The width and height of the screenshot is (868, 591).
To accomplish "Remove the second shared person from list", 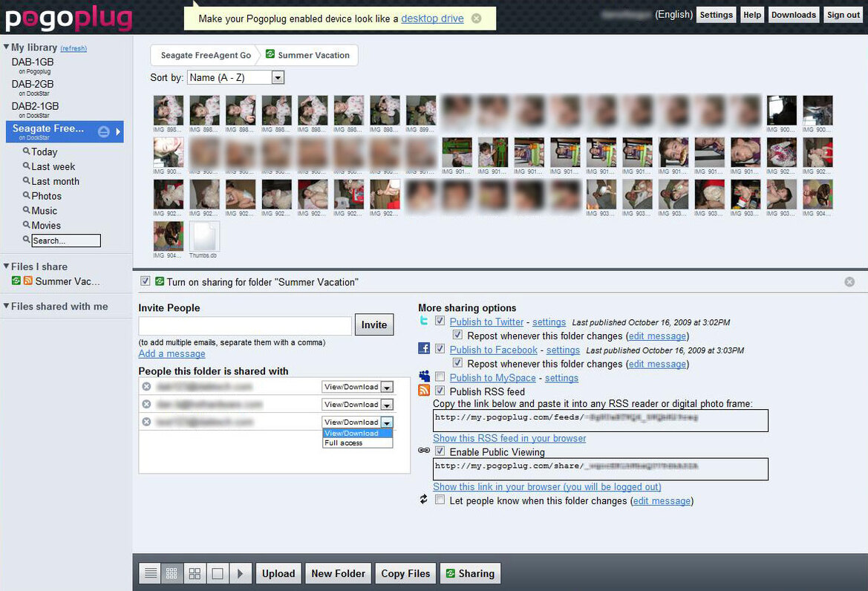I will [147, 404].
